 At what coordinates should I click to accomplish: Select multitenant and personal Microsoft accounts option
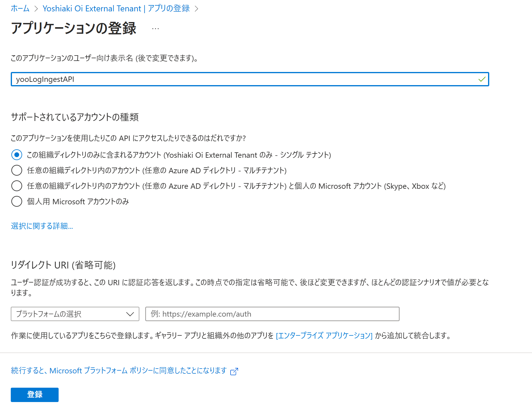[x=17, y=186]
